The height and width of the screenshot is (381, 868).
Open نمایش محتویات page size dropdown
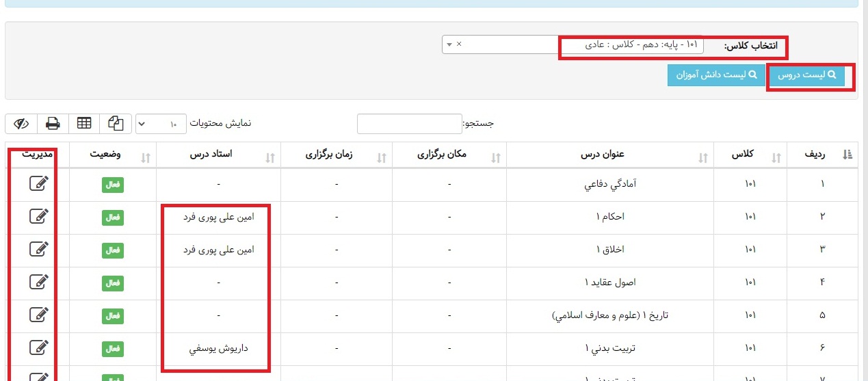coord(161,124)
